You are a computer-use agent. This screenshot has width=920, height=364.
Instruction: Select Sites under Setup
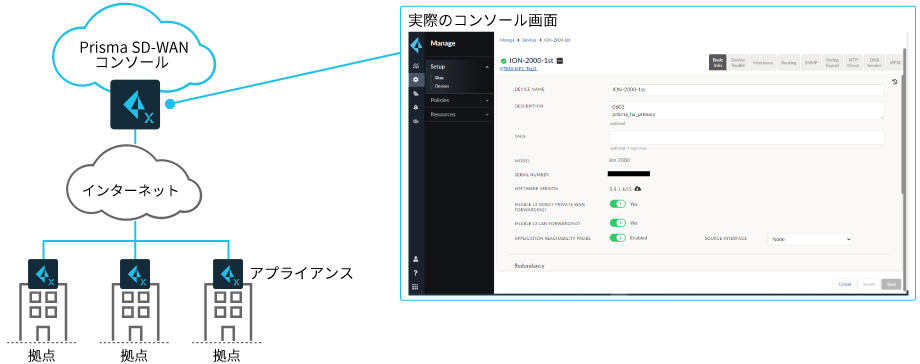pyautogui.click(x=439, y=78)
